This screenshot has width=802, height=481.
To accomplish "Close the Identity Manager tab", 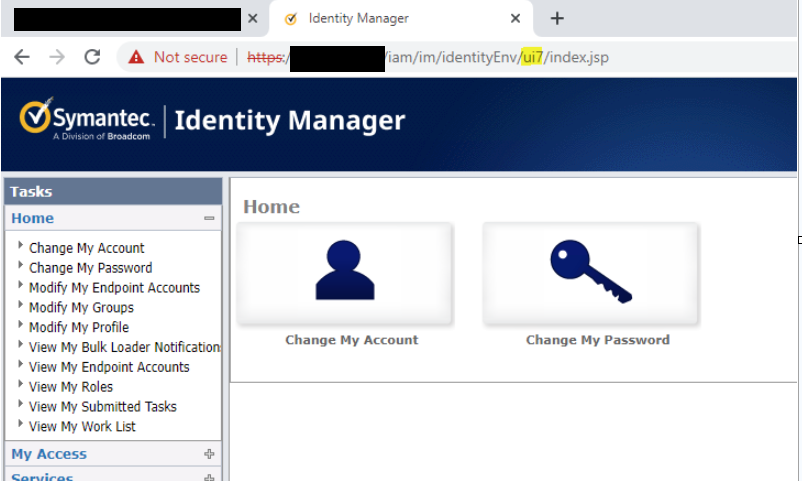I will [x=516, y=19].
